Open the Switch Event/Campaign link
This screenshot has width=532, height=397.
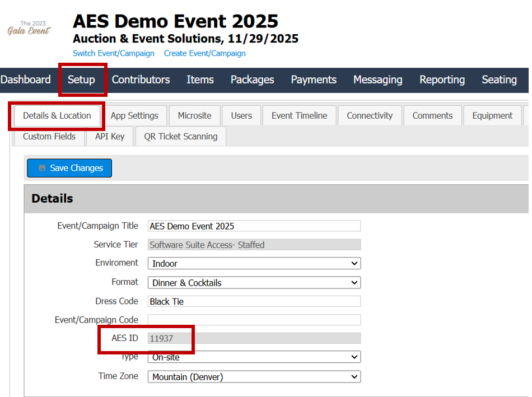[x=114, y=54]
